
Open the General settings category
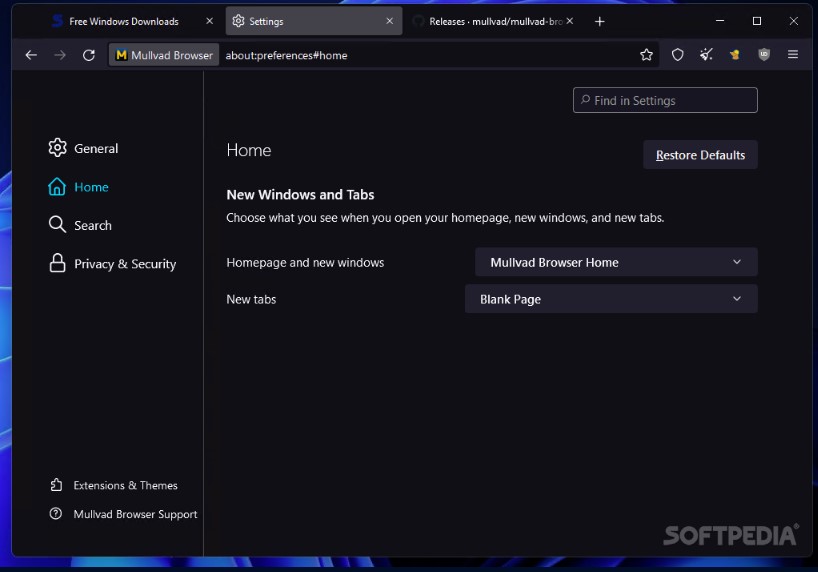click(83, 148)
